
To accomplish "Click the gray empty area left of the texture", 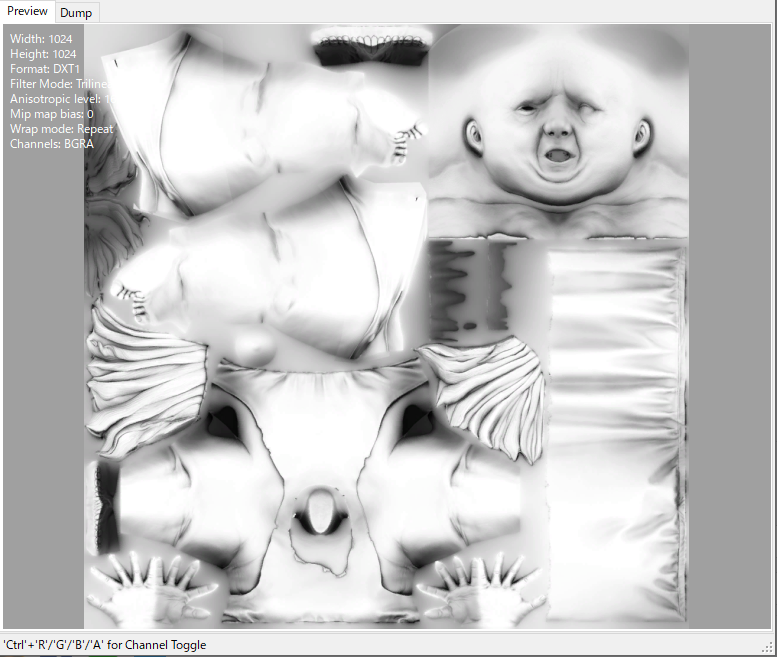I will (x=42, y=400).
